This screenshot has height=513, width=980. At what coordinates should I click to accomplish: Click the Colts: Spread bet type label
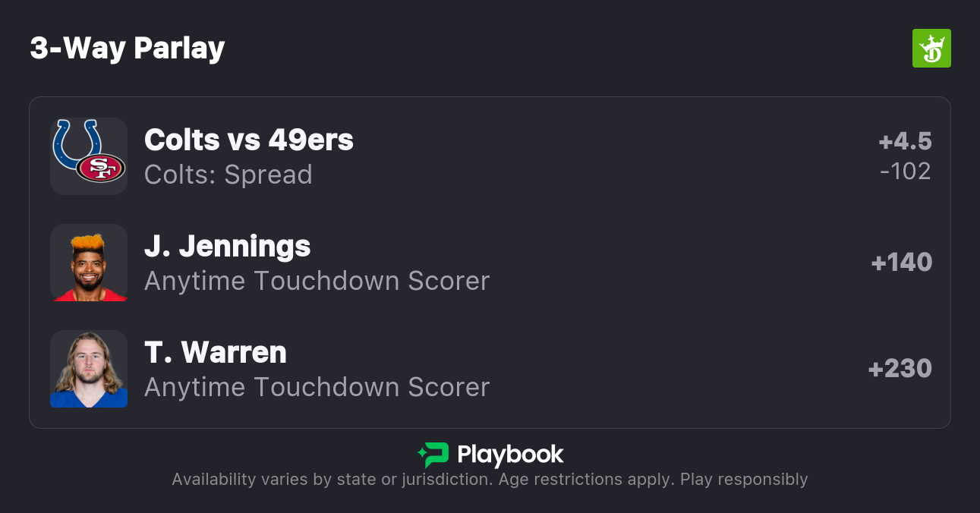coord(228,175)
